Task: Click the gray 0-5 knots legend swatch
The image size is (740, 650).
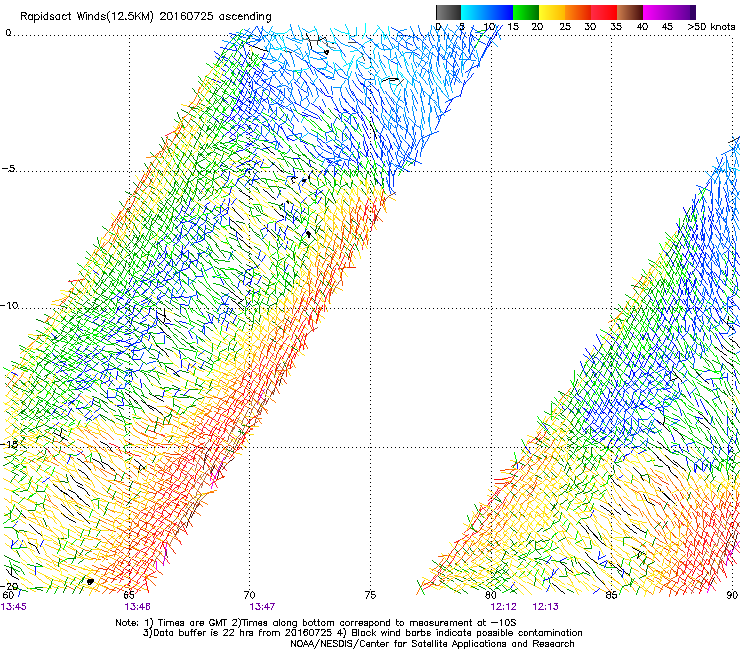Action: click(448, 12)
